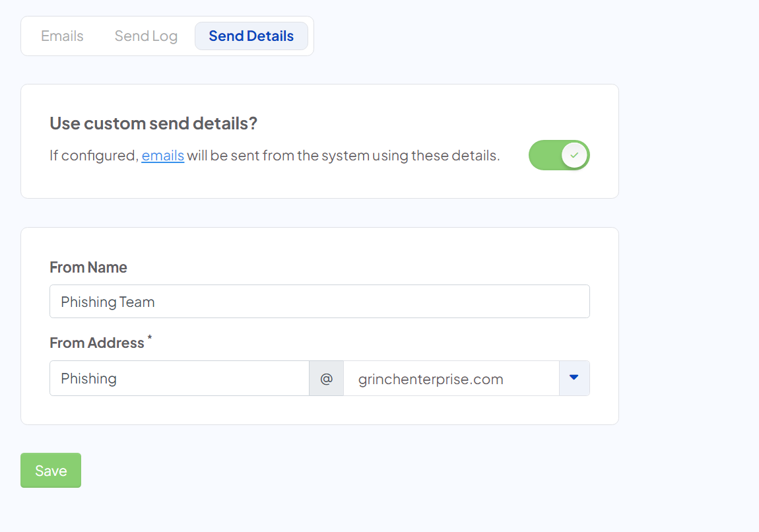Expand the grinchenterprise.com domain list
Image resolution: width=759 pixels, height=532 pixels.
574,378
